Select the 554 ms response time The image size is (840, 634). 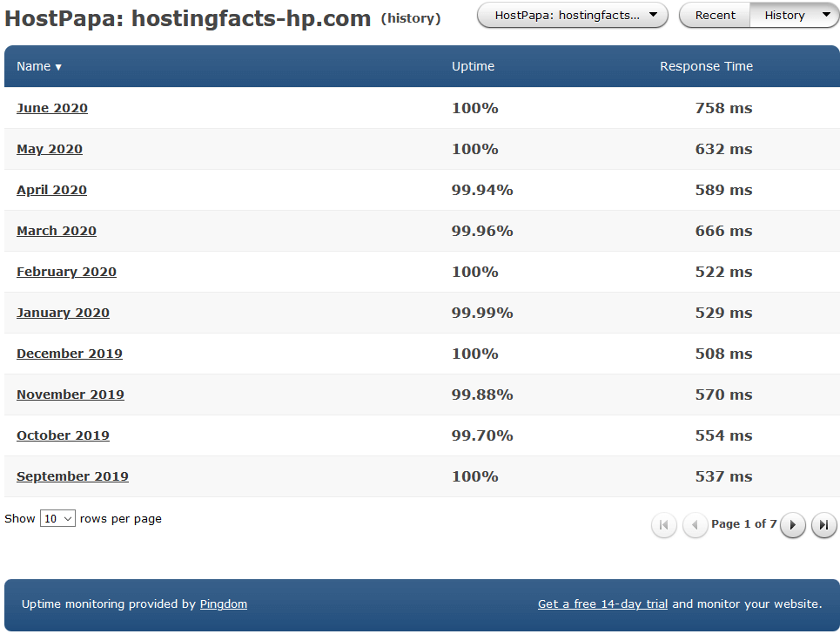723,435
